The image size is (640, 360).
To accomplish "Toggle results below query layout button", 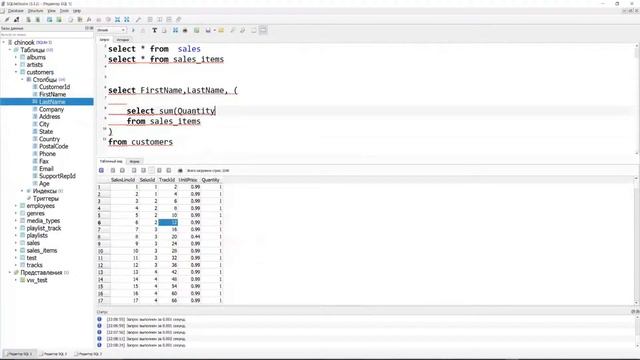I will click(x=263, y=30).
